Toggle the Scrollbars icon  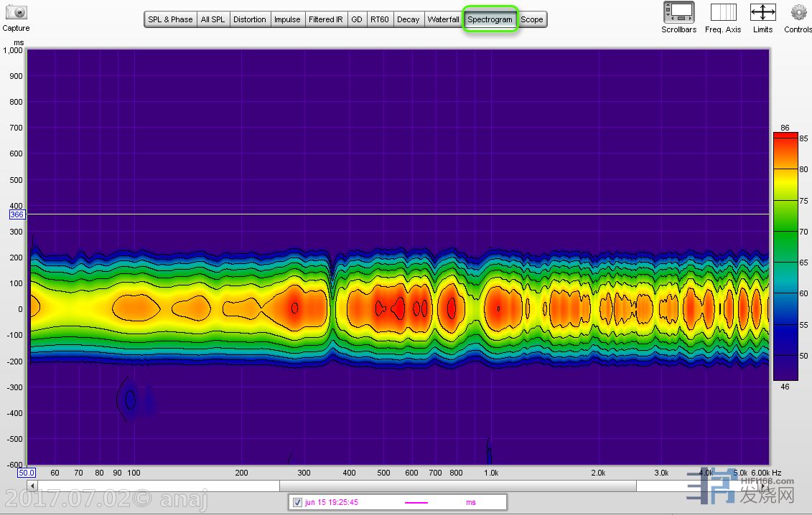[x=678, y=12]
